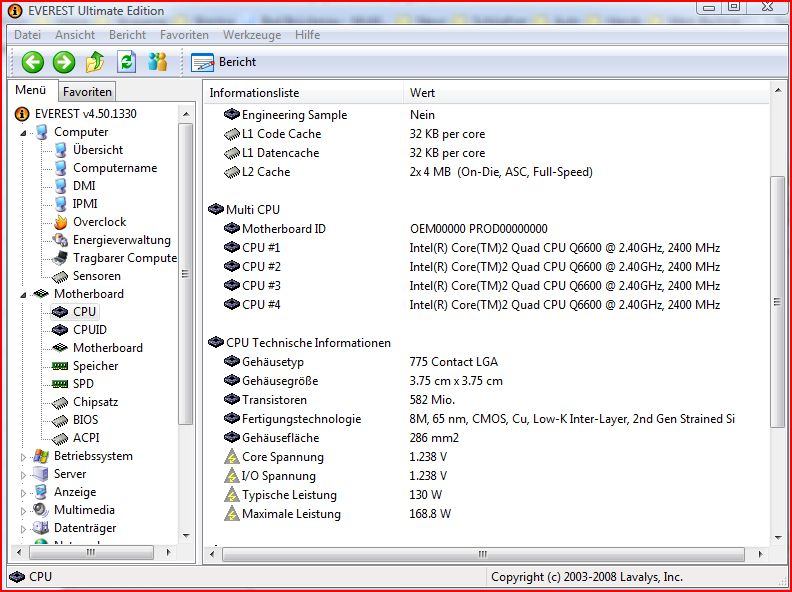Click the Multimedia speaker icon
This screenshot has width=792, height=592.
[x=41, y=510]
